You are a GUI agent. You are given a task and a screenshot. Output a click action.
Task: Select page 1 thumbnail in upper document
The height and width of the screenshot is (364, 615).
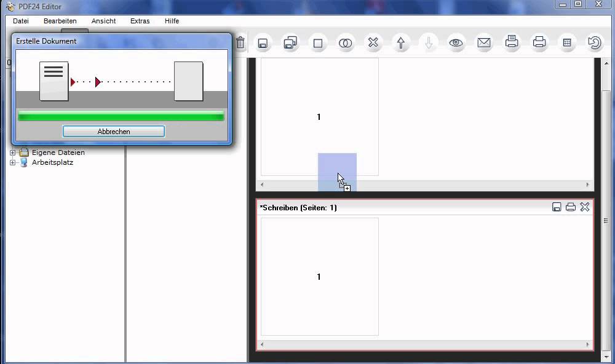click(x=320, y=116)
